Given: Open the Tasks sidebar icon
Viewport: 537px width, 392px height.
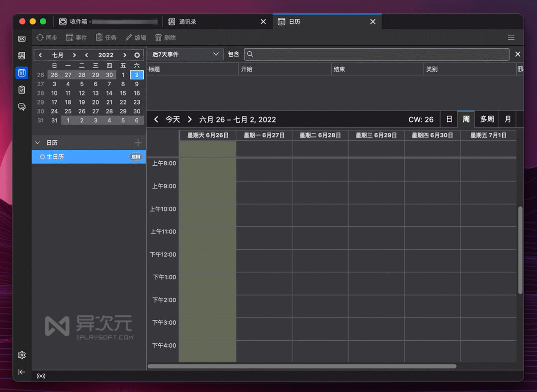Looking at the screenshot, I should coord(22,90).
